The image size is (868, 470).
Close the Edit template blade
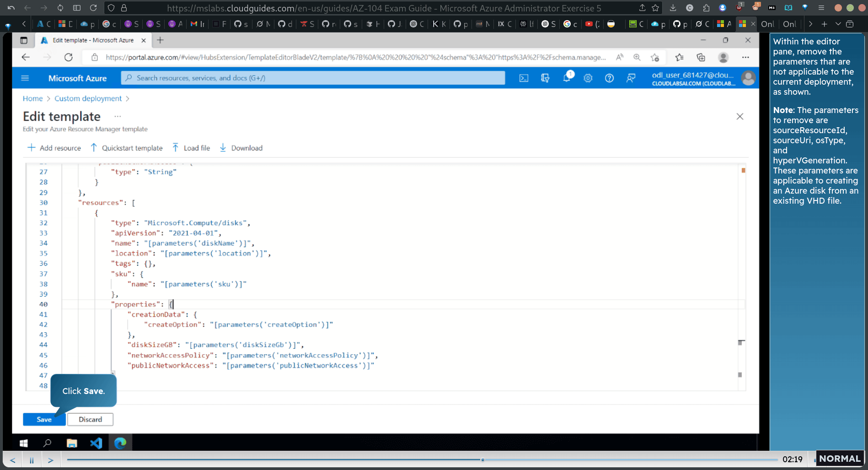tap(739, 117)
